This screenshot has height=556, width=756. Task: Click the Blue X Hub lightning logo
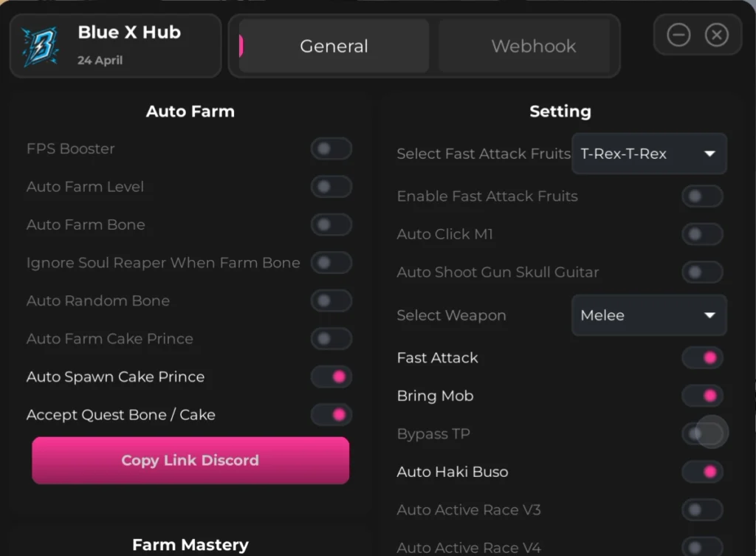point(41,47)
